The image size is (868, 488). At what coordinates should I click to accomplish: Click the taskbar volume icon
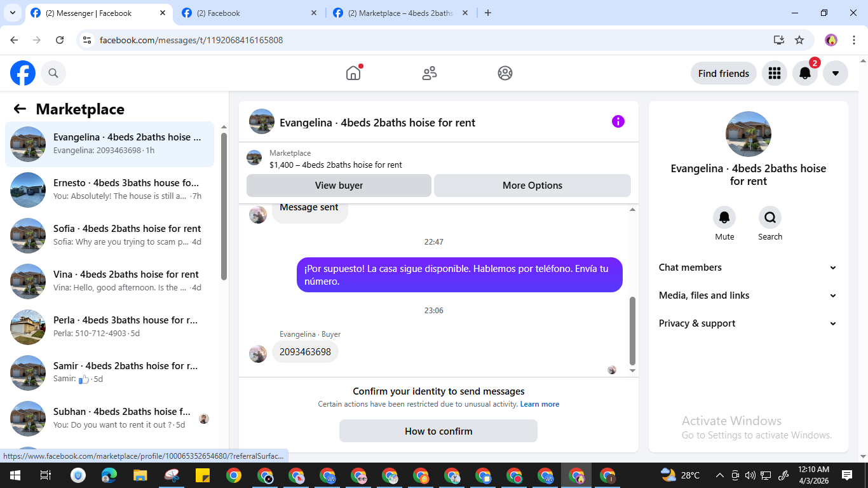750,475
